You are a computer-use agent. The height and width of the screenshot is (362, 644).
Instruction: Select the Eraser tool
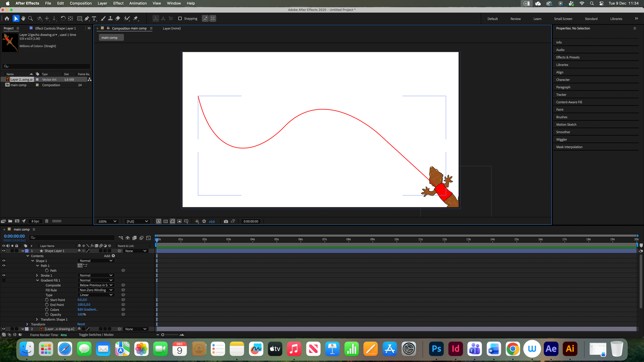pyautogui.click(x=118, y=19)
